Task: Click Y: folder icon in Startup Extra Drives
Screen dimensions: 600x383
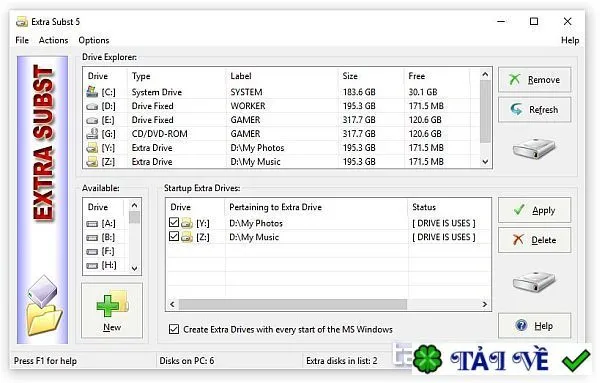Action: [186, 223]
